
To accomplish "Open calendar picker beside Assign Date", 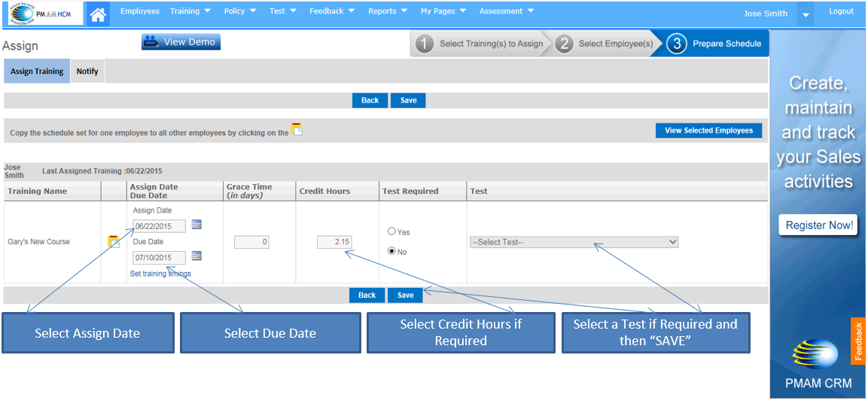I will (196, 225).
